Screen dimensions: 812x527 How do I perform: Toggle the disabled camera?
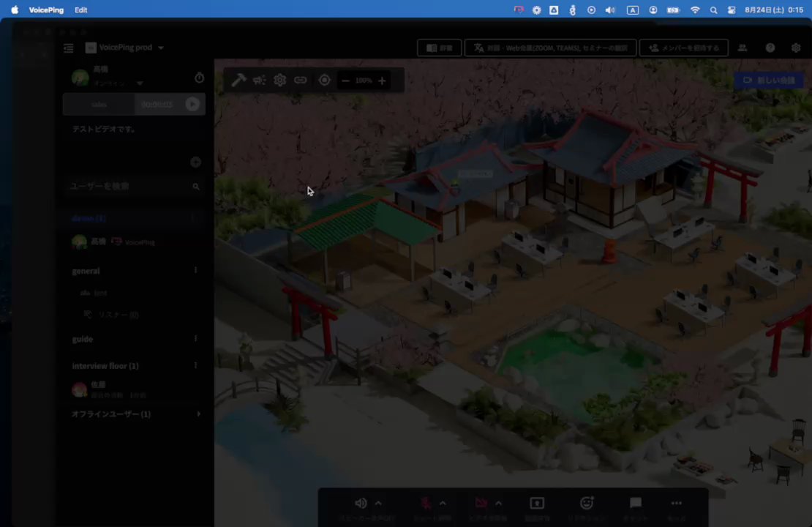click(481, 503)
